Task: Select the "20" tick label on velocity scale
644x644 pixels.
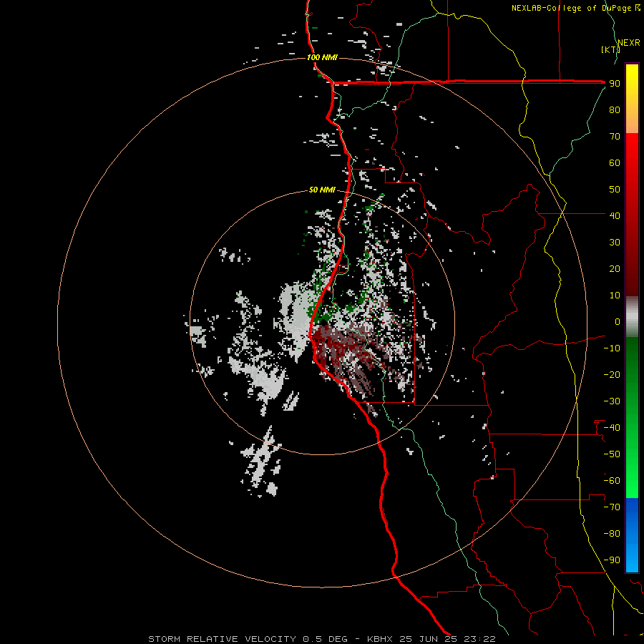Action: pyautogui.click(x=615, y=269)
